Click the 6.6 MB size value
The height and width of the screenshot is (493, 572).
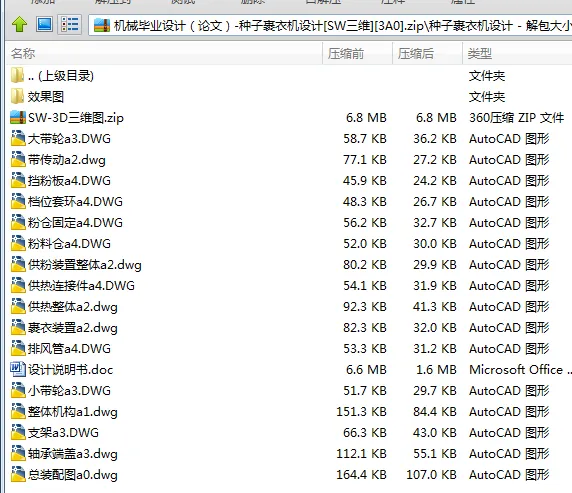tap(366, 370)
